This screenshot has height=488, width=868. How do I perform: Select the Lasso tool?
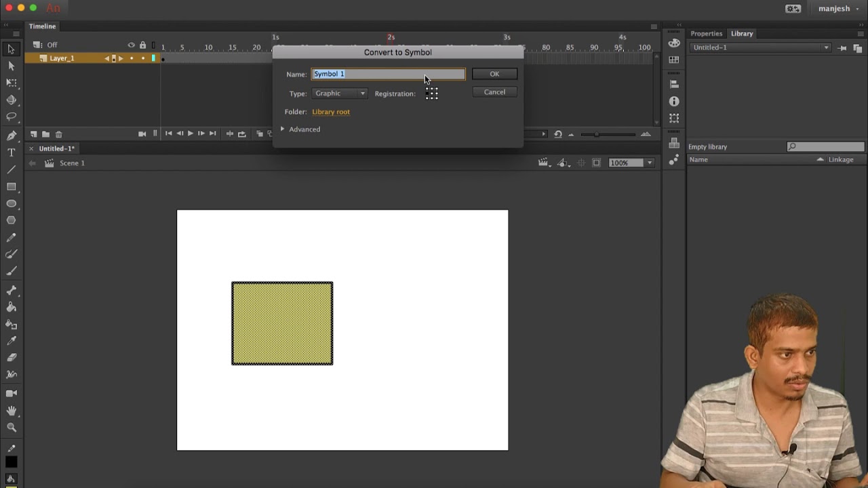pyautogui.click(x=12, y=117)
